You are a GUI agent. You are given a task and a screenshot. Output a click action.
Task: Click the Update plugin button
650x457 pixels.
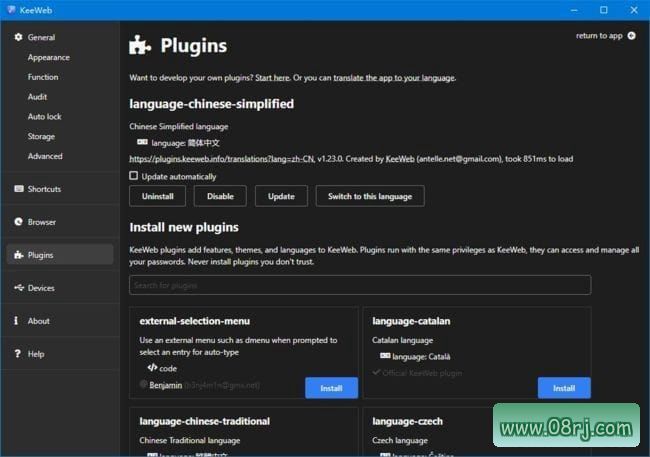281,196
